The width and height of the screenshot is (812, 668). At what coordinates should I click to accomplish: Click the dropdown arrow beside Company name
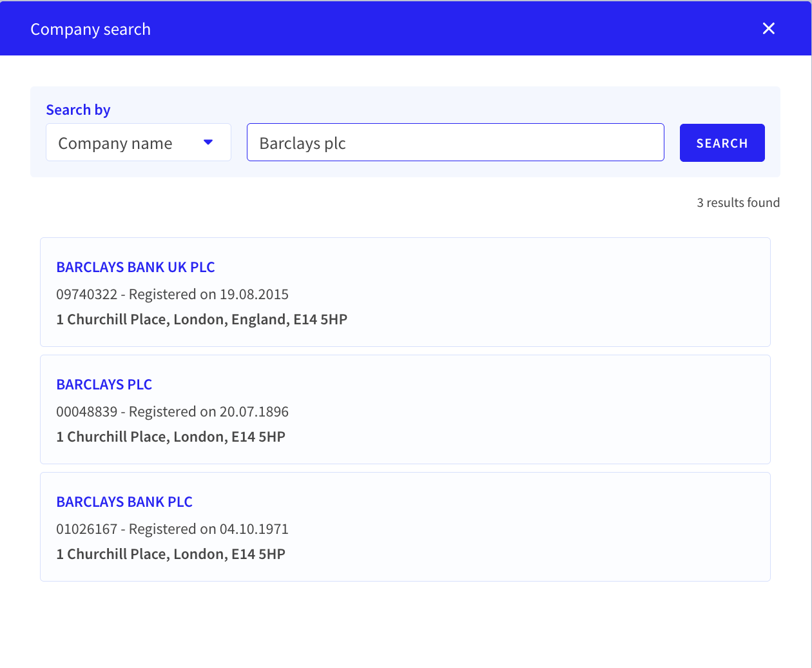208,142
